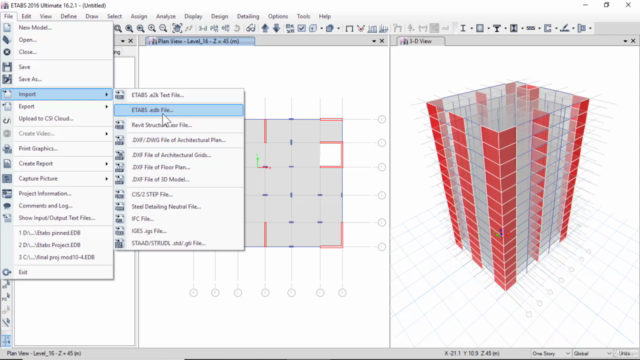Open the Edit menu
The image size is (640, 360).
(x=26, y=16)
